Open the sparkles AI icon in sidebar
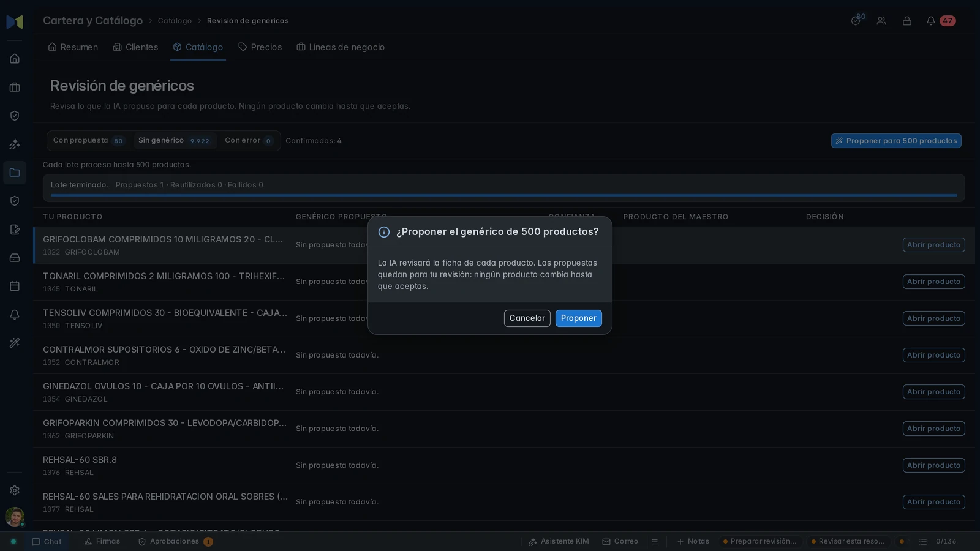Screen dimensions: 980x551 15,144
